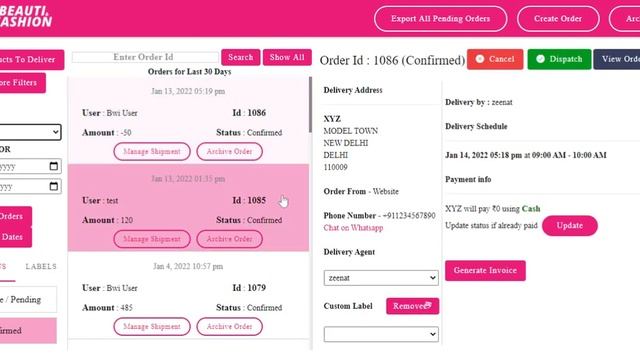Cancel order 1086
Screen dimensions: 640x360
(495, 59)
